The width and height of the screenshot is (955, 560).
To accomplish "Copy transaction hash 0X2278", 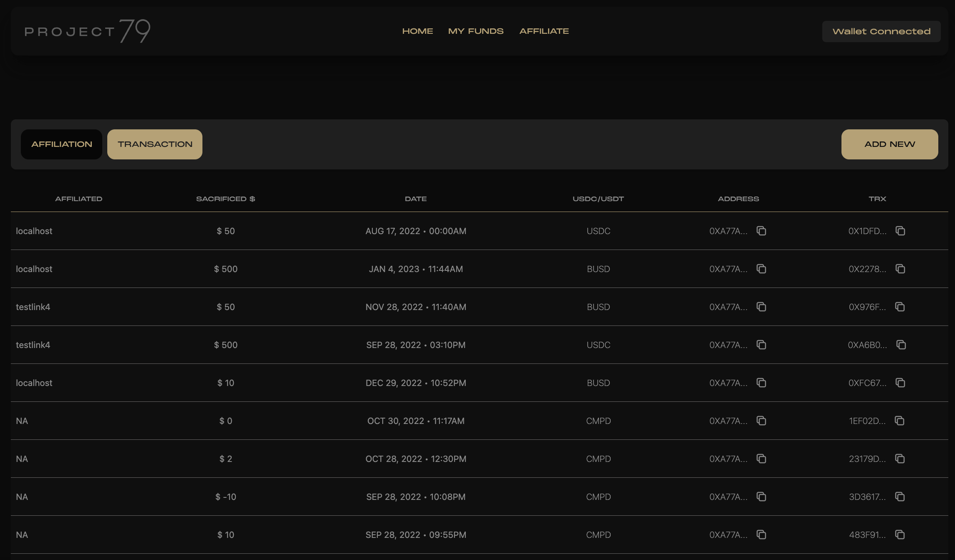I will pyautogui.click(x=901, y=269).
